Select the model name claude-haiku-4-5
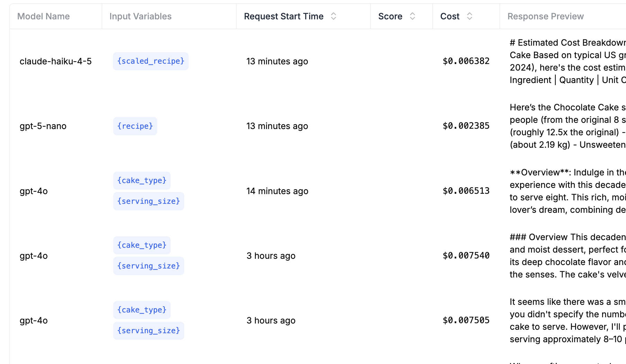The width and height of the screenshot is (626, 364). click(56, 61)
